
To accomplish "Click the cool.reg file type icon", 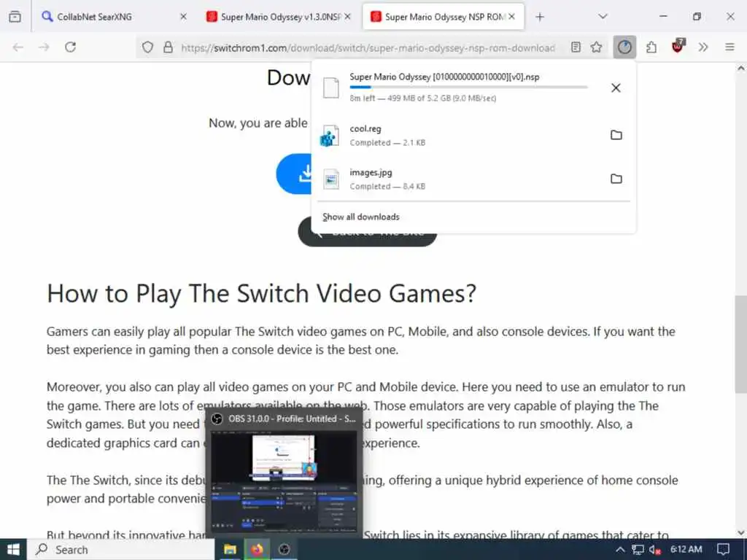I will coord(330,136).
